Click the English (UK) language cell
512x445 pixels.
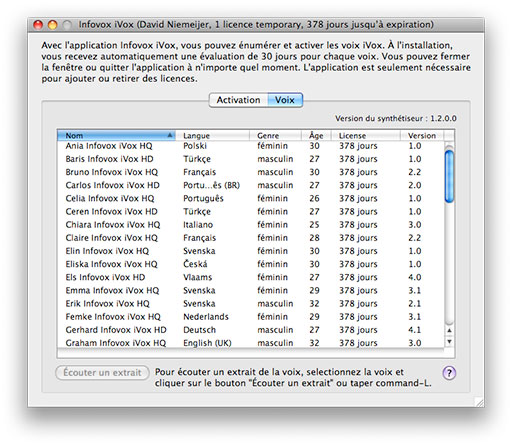click(207, 343)
